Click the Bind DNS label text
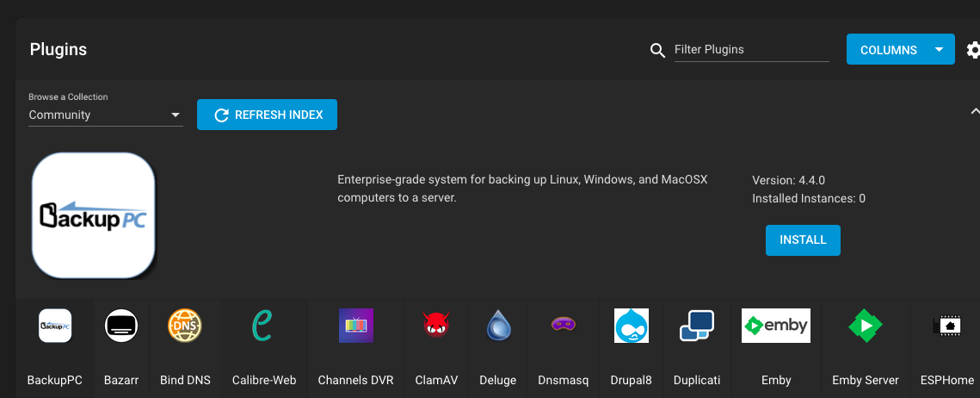 pos(185,380)
